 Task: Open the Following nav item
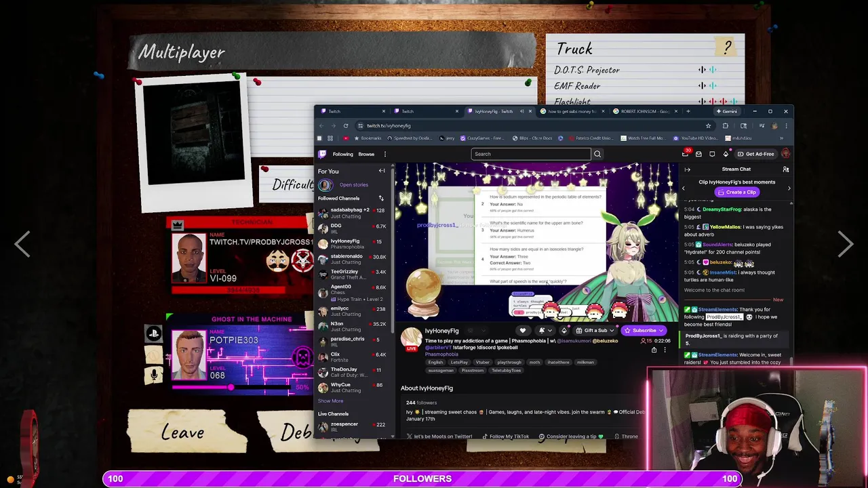[342, 154]
